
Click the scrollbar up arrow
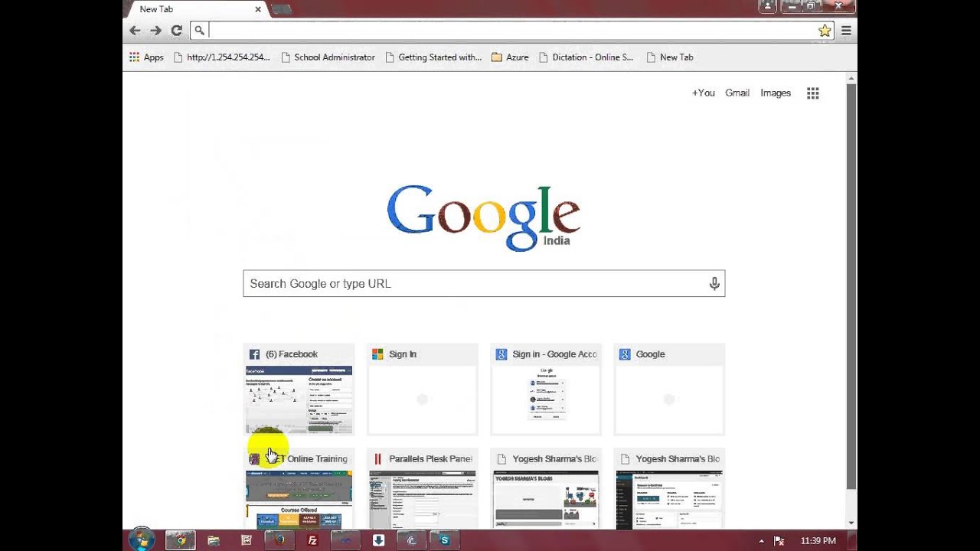[851, 77]
